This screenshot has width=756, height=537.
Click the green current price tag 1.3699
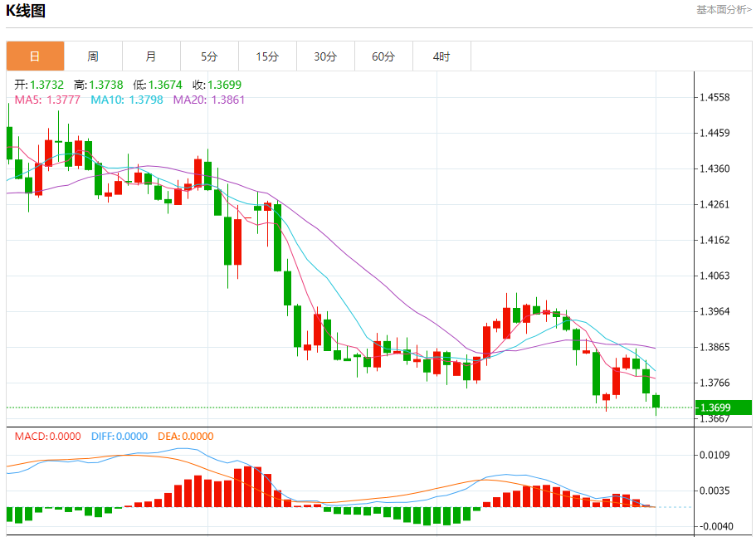pyautogui.click(x=723, y=408)
